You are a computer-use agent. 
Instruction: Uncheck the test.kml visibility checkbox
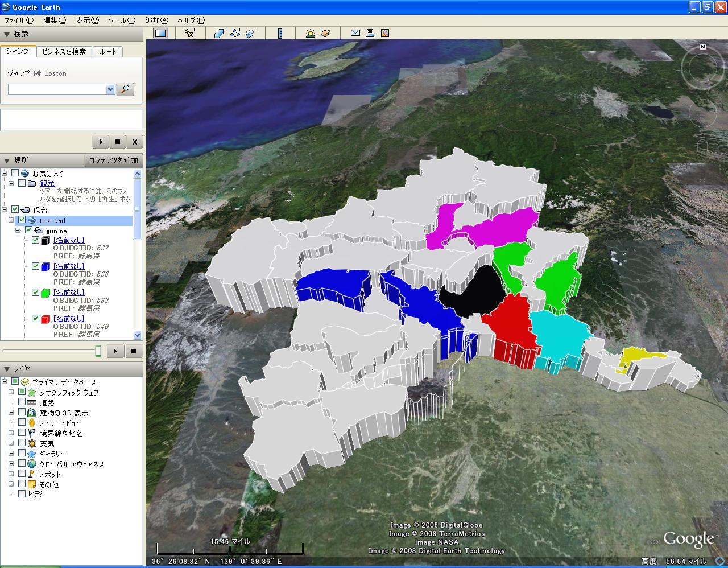click(22, 220)
